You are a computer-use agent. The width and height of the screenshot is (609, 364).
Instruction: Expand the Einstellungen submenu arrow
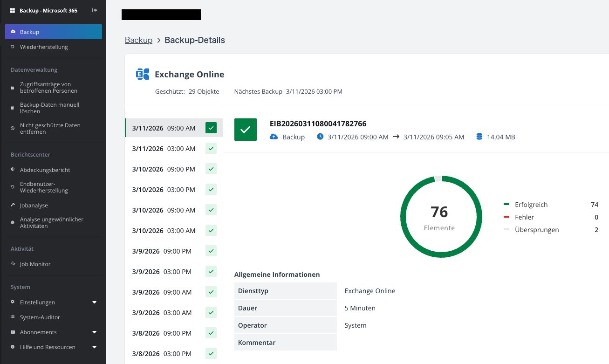95,302
